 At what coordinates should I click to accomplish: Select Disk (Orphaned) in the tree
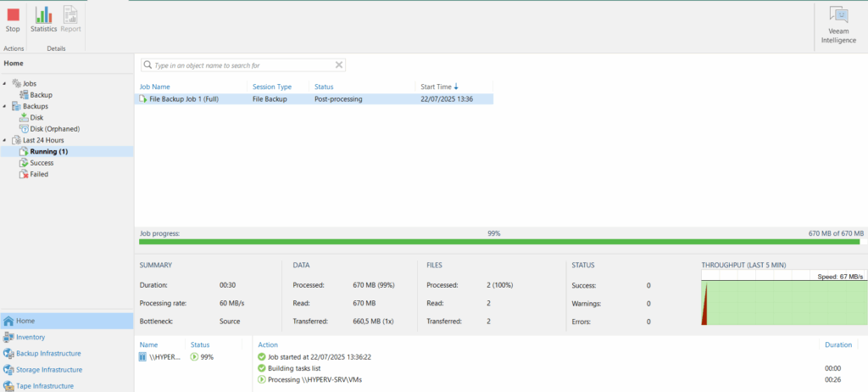click(x=55, y=129)
